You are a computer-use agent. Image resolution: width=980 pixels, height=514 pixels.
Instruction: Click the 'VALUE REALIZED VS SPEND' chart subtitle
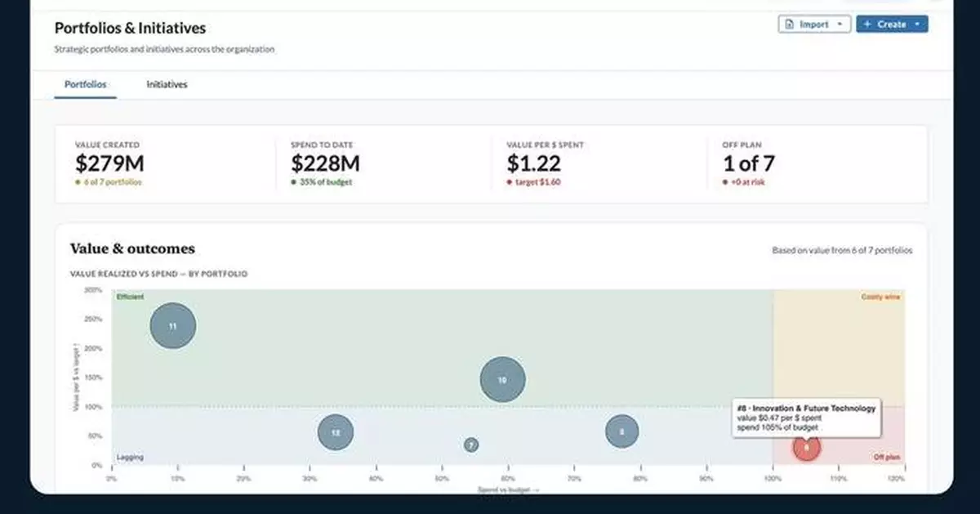(x=159, y=274)
